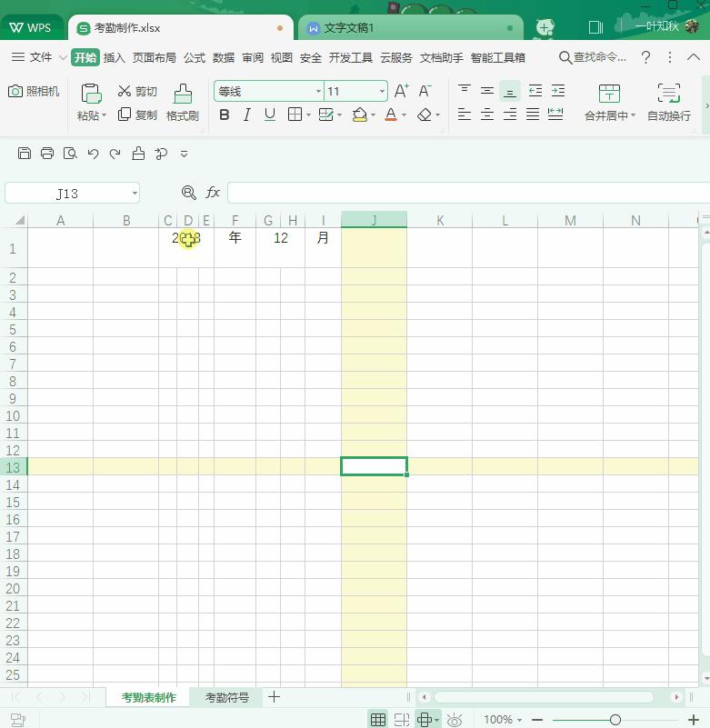Open the font name dropdown
710x728 pixels.
click(318, 91)
